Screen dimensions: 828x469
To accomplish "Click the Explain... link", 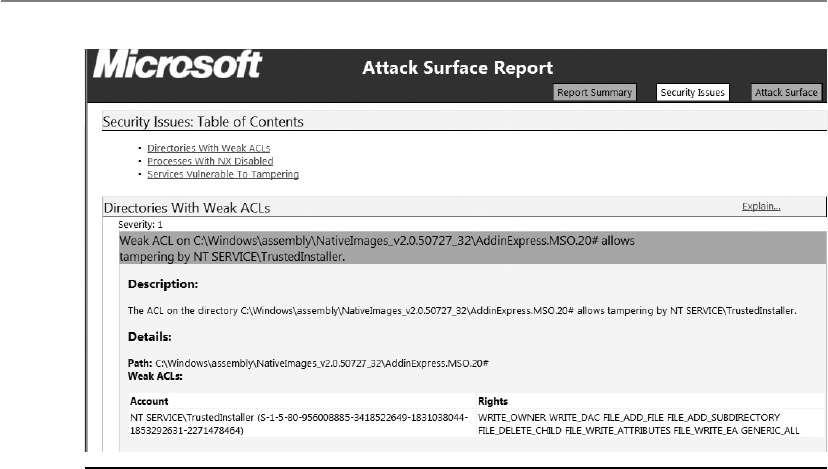I will pos(761,206).
